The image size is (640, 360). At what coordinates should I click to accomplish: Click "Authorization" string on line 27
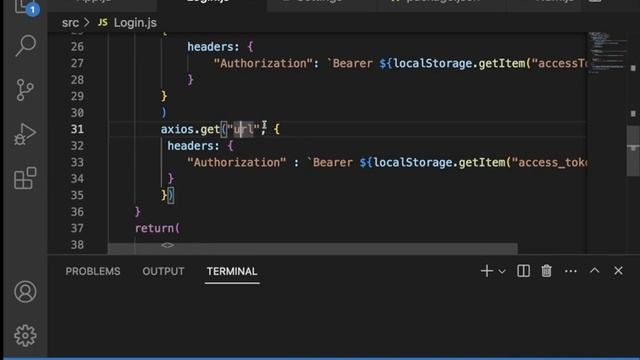pos(263,63)
